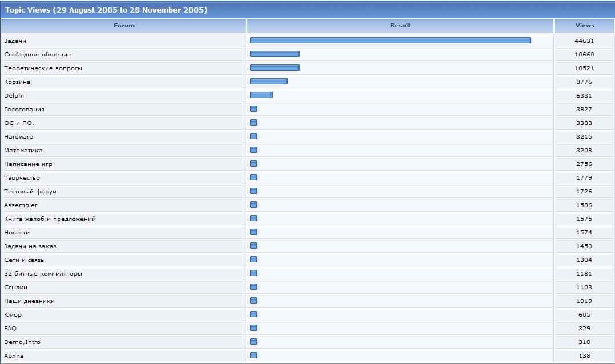Viewport: 615px width, 364px height.
Task: Select the 32 битные компиляторы label
Action: tap(43, 274)
